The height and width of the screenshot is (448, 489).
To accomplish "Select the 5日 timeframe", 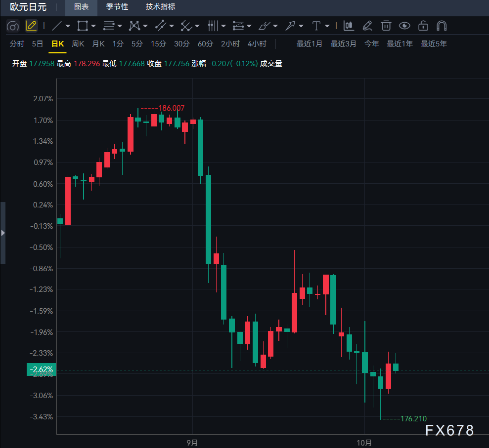I will tap(38, 43).
